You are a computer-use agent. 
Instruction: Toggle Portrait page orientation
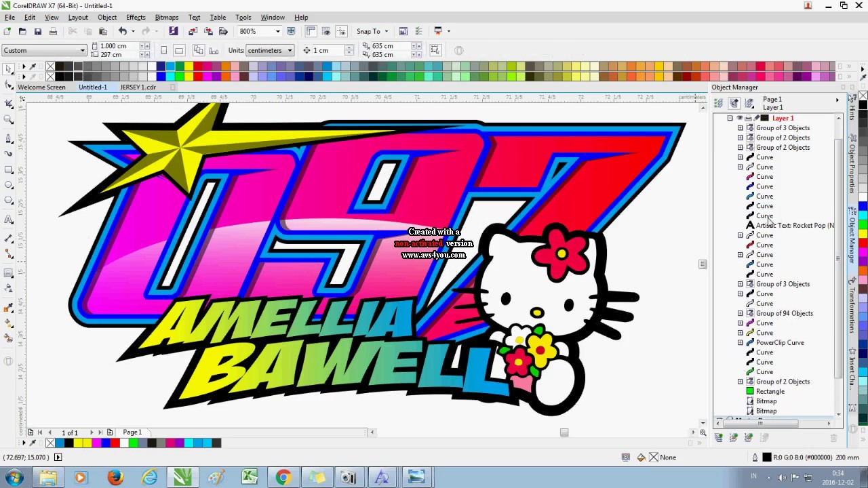click(x=164, y=50)
